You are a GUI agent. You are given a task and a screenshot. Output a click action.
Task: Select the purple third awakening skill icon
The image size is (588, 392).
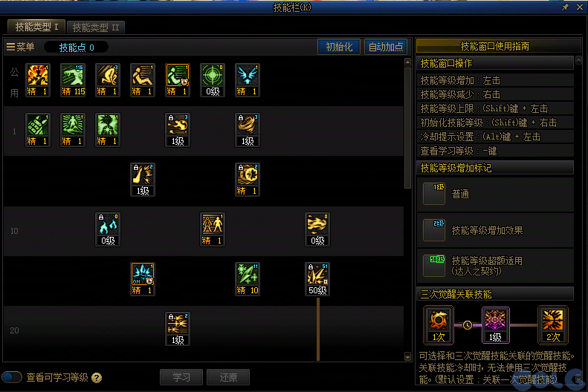click(x=495, y=325)
